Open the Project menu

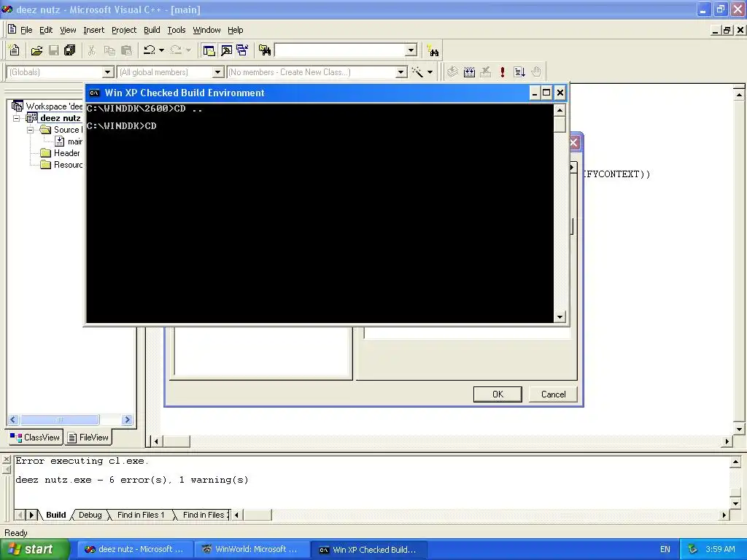coord(124,30)
